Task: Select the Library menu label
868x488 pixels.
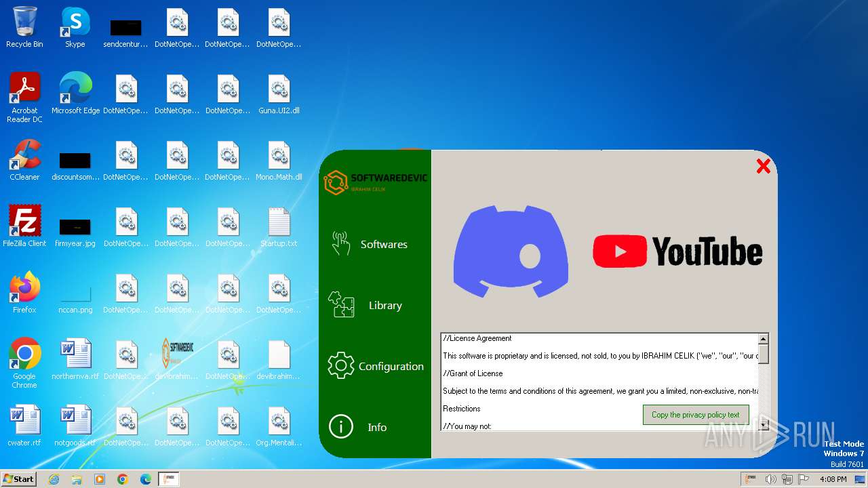Action: (x=385, y=306)
